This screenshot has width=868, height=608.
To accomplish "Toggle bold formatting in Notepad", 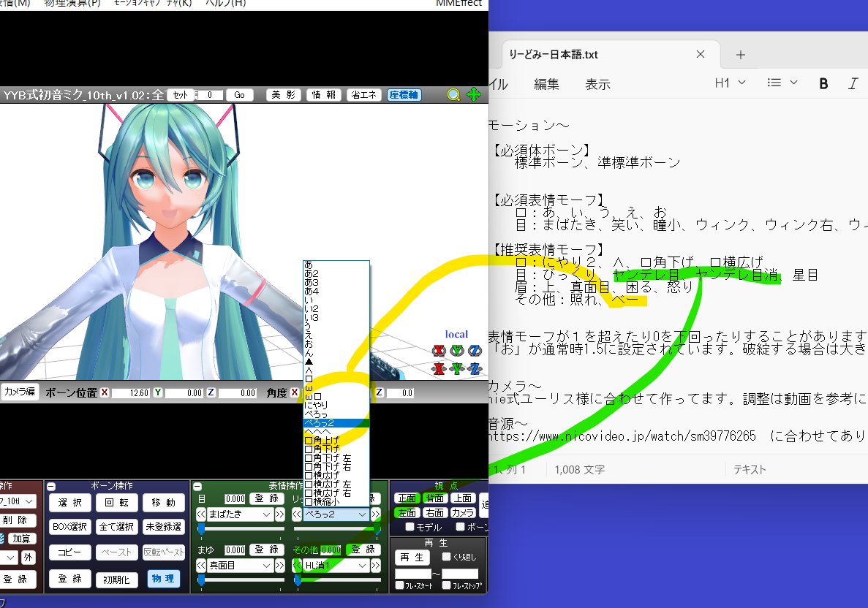I will (823, 83).
